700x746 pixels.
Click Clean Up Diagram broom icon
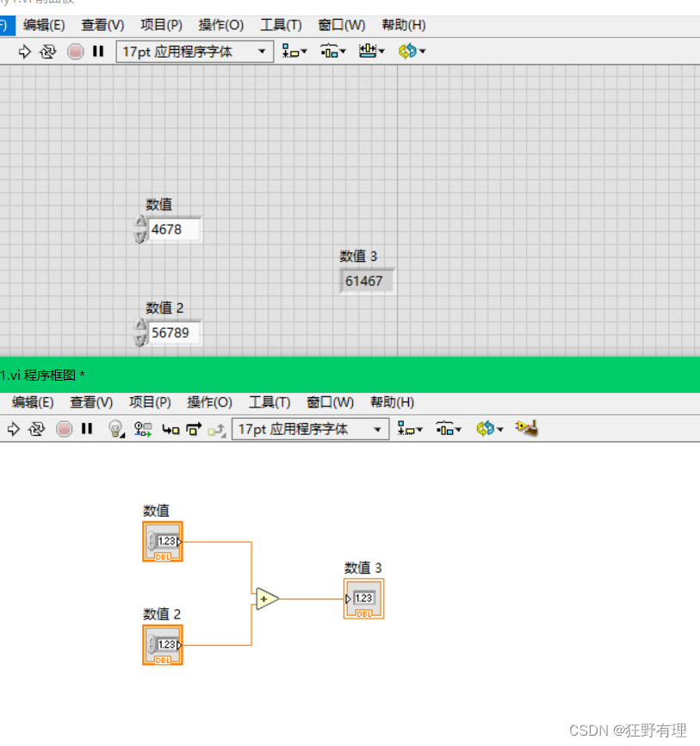[527, 428]
